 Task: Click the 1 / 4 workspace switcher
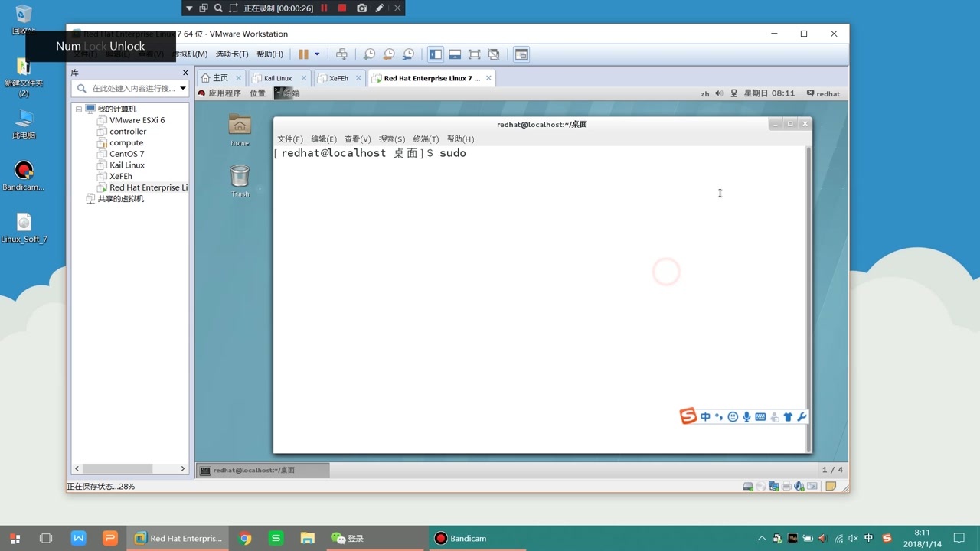832,470
